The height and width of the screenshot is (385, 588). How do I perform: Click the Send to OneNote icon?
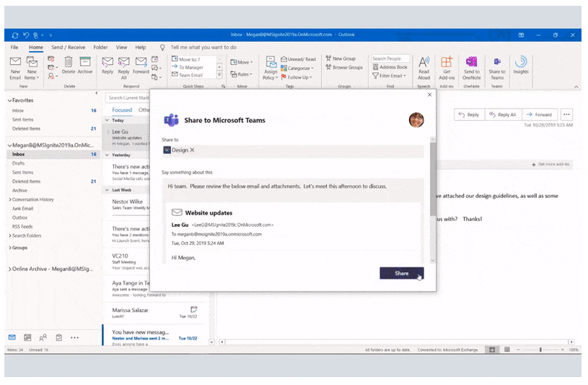(x=471, y=68)
